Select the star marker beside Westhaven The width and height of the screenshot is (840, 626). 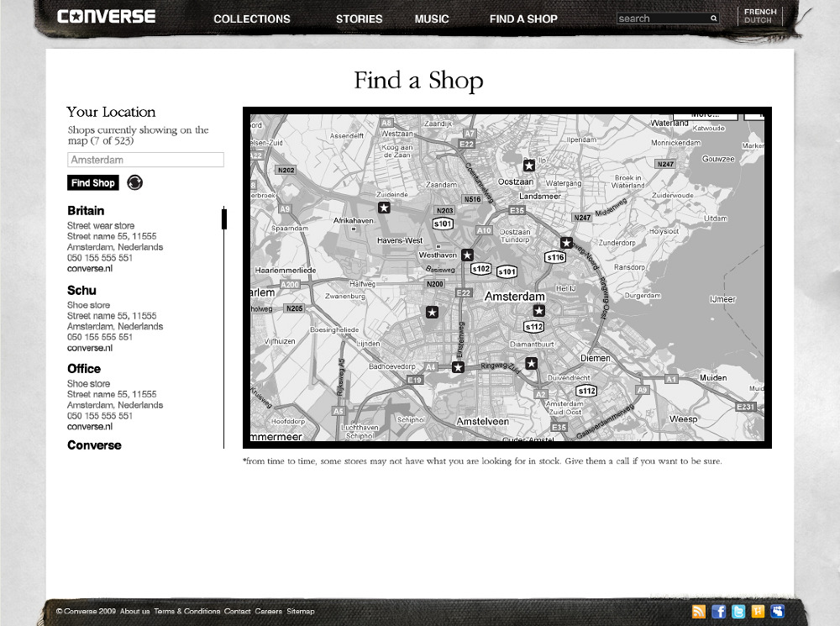[x=467, y=255]
